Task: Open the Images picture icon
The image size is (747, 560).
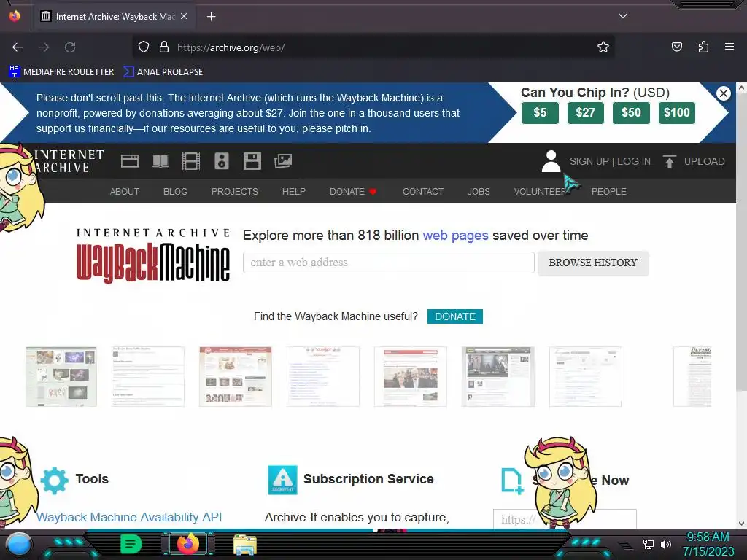Action: click(283, 161)
